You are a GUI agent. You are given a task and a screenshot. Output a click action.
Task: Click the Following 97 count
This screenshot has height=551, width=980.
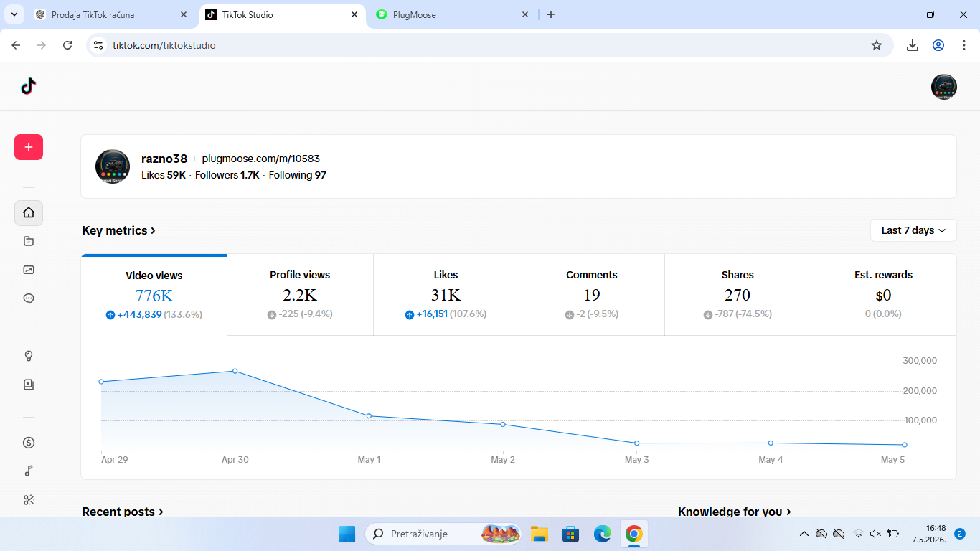click(x=298, y=175)
